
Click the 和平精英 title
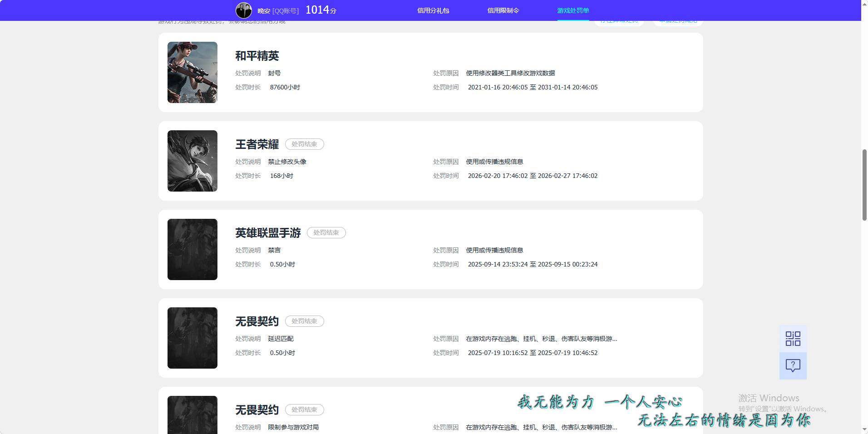click(257, 56)
